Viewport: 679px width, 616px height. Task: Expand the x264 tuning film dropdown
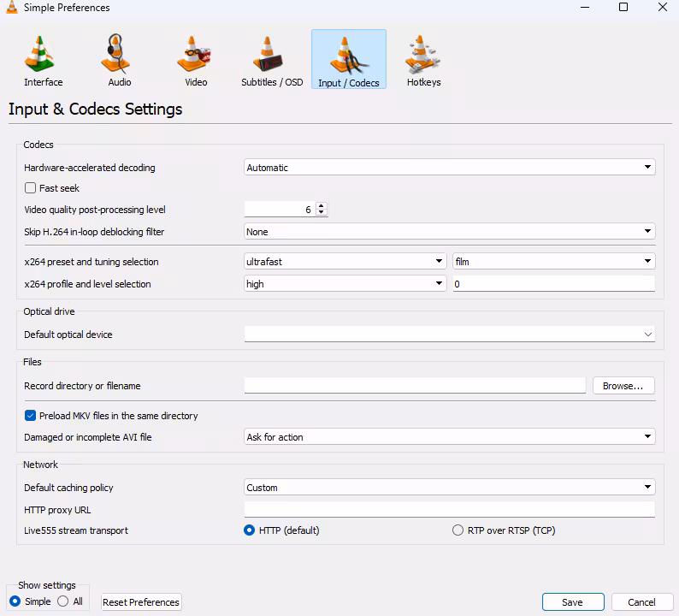click(x=554, y=261)
